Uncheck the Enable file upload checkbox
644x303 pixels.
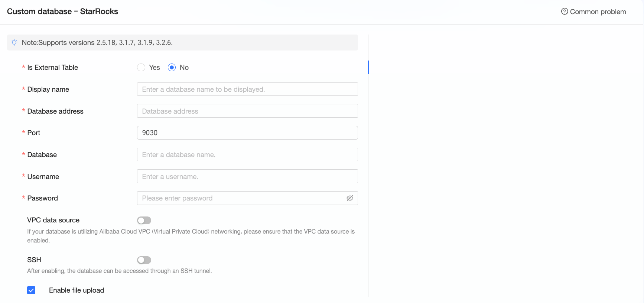[x=31, y=290]
